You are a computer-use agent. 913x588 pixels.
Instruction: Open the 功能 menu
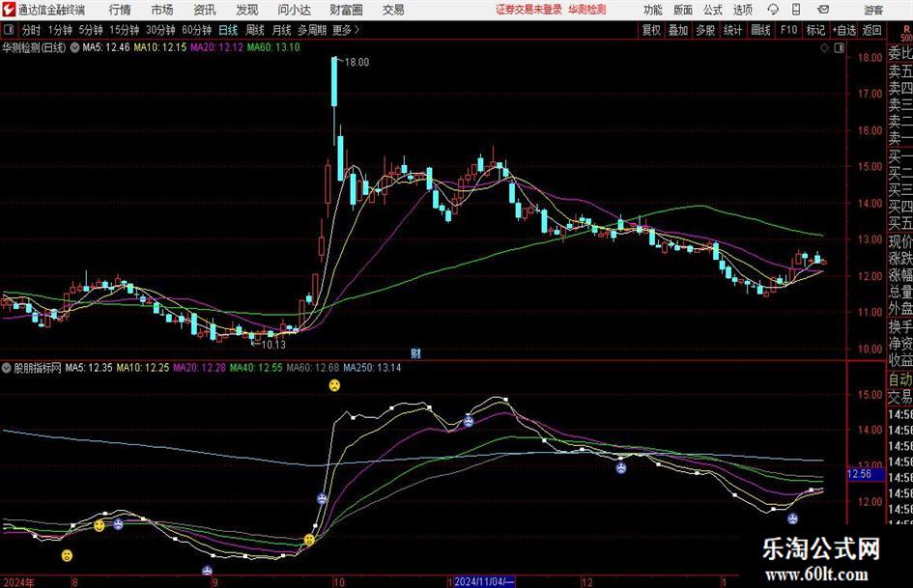point(653,10)
